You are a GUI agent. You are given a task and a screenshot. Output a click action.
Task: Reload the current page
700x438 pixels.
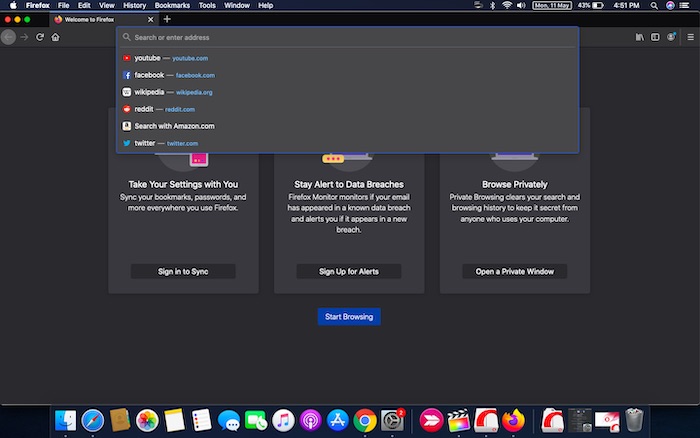[40, 37]
